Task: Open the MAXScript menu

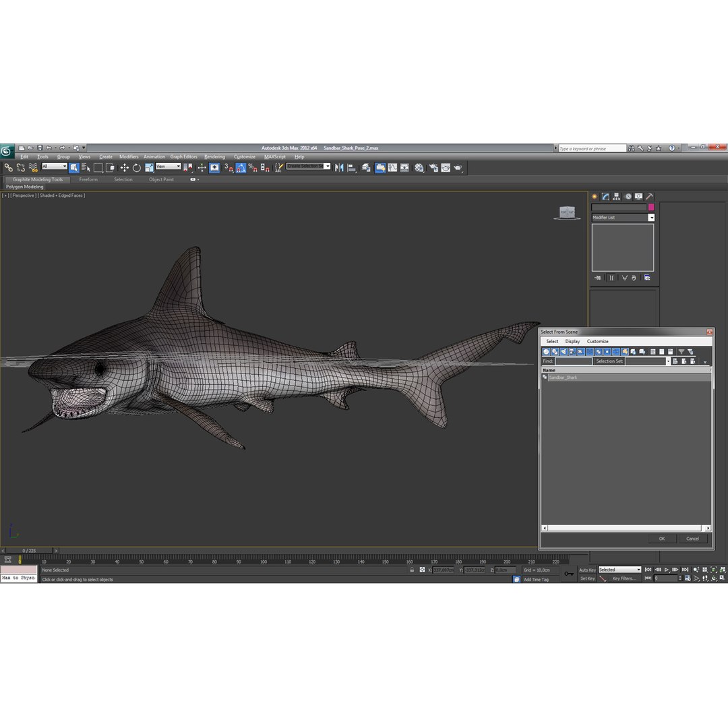Action: 275,157
